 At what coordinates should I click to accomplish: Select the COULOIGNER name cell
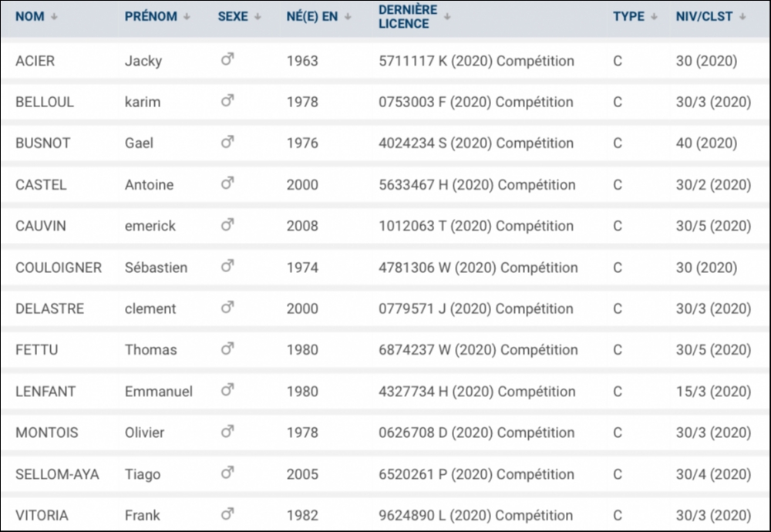point(59,268)
